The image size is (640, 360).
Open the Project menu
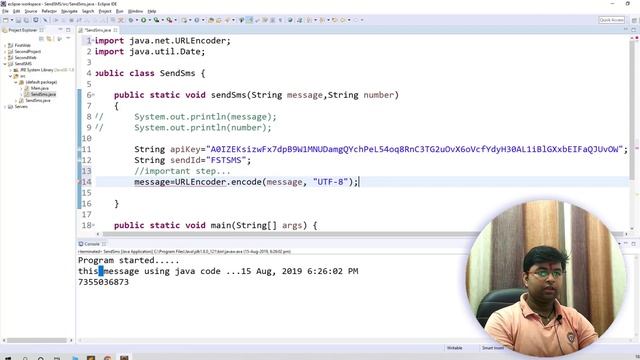105,11
